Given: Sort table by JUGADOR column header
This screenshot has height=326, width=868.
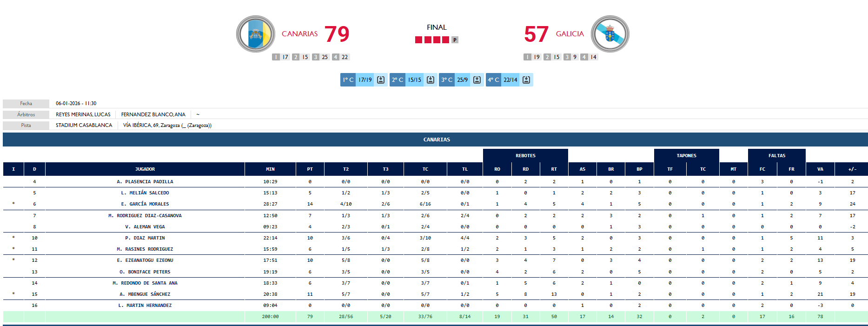Looking at the screenshot, I should tap(145, 169).
